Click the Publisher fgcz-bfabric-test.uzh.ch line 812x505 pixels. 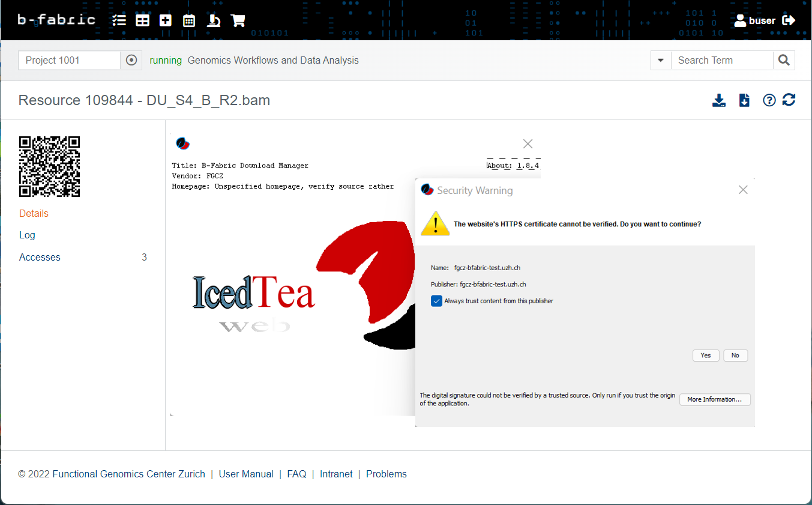tap(478, 284)
